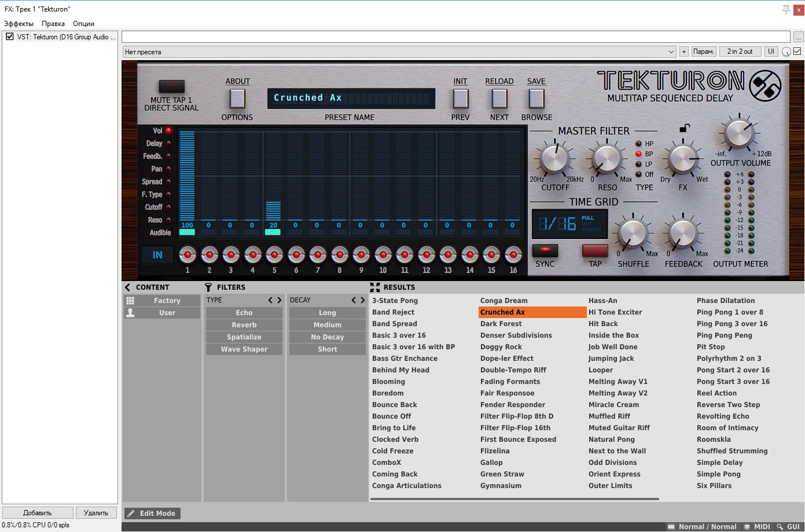Select the Vol parameter row LED

point(168,131)
